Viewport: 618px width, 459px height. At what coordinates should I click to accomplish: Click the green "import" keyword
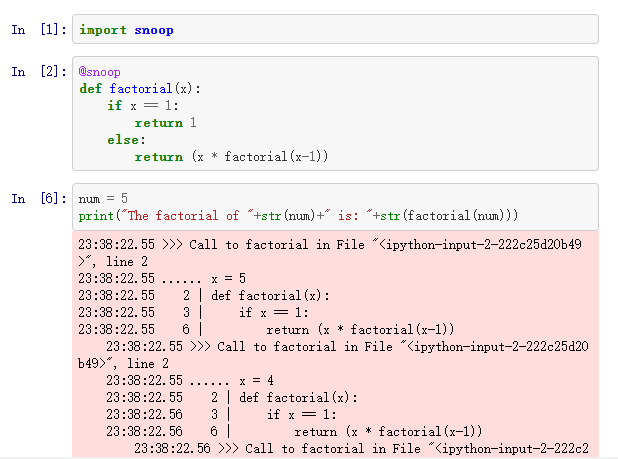click(102, 30)
